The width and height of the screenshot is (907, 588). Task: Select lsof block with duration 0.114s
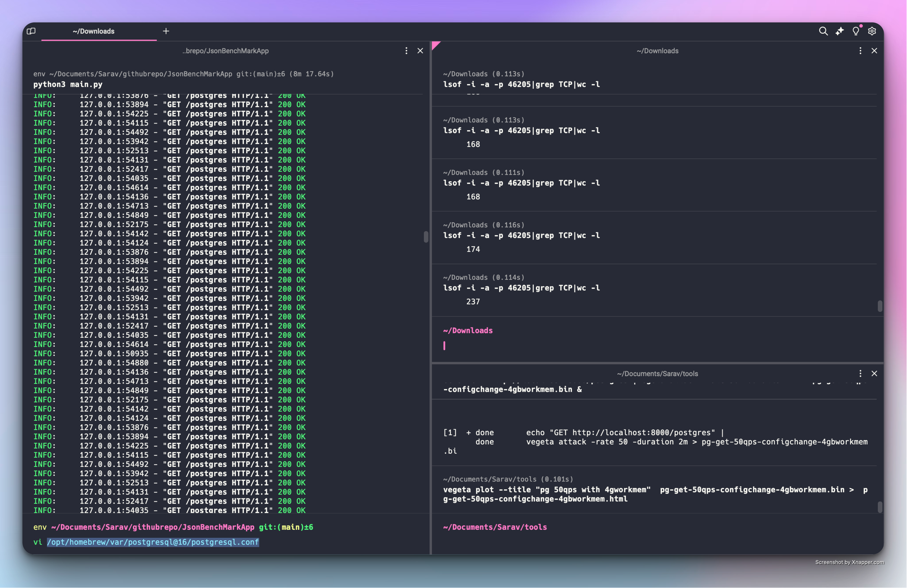[x=654, y=290]
